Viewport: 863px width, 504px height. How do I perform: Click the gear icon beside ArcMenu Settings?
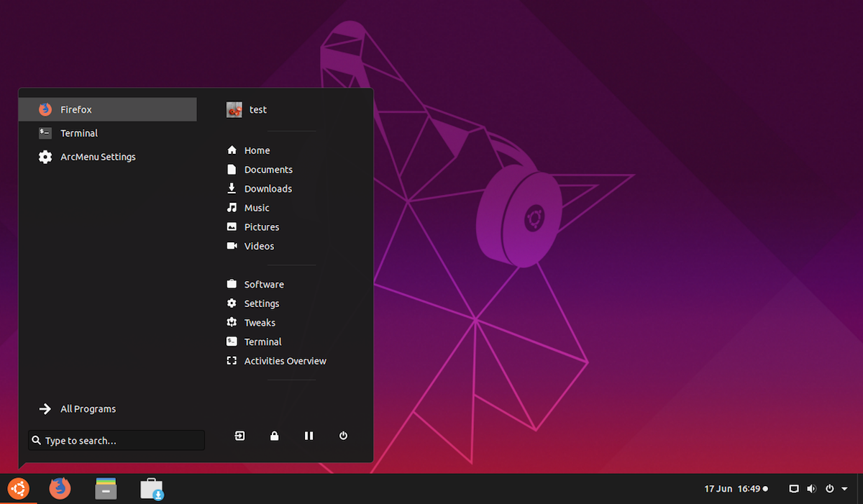[x=45, y=157]
